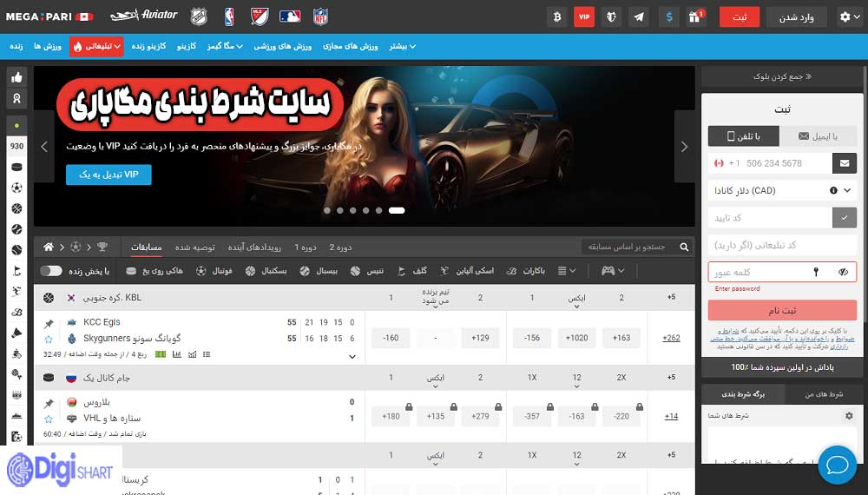Expand the sports list menu dropdown
Screen dimensions: 868x495
tap(567, 271)
